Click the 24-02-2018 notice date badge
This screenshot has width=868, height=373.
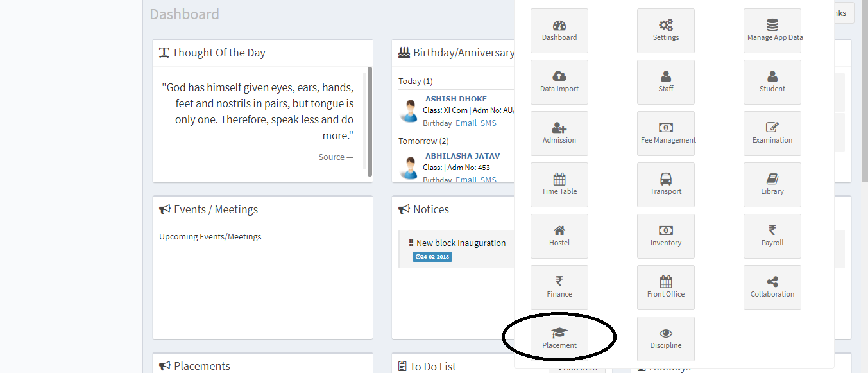(x=432, y=257)
